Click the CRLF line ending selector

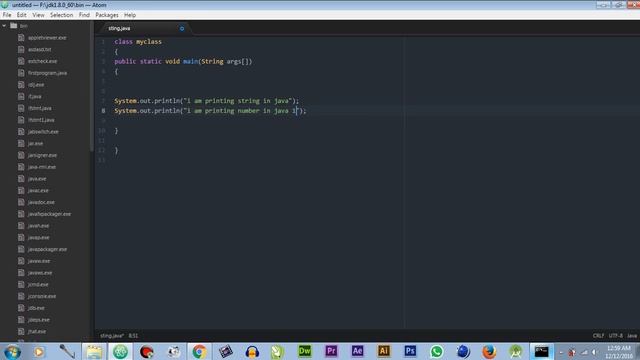pos(598,336)
